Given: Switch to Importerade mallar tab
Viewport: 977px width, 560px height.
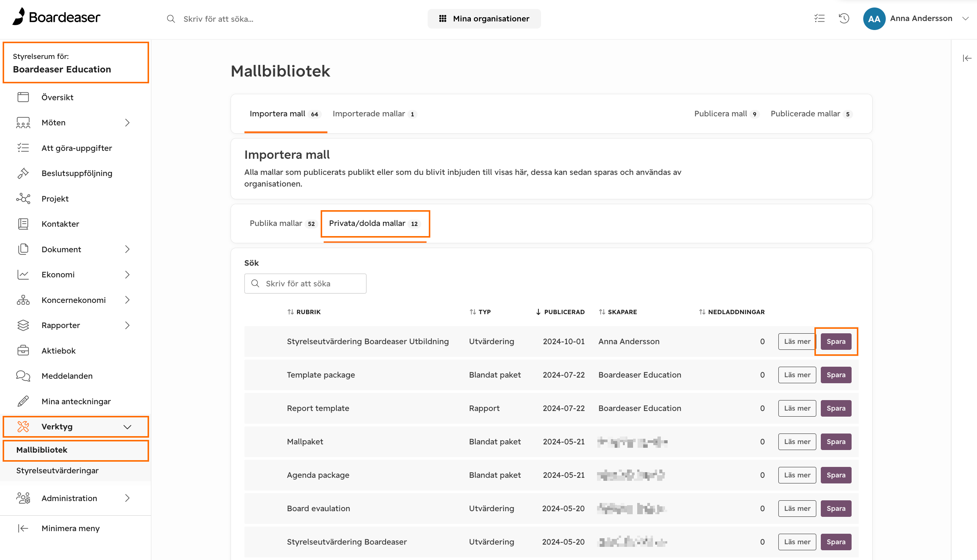Looking at the screenshot, I should coord(375,114).
